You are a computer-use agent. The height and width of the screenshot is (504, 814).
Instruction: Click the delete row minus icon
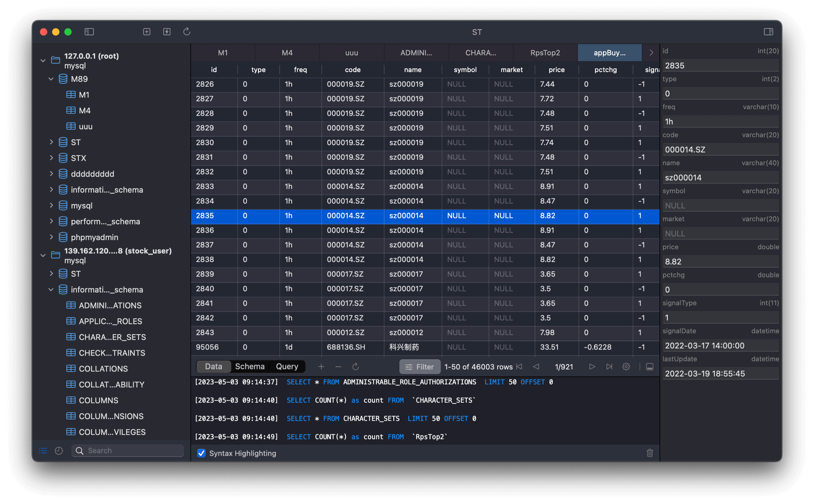tap(338, 367)
